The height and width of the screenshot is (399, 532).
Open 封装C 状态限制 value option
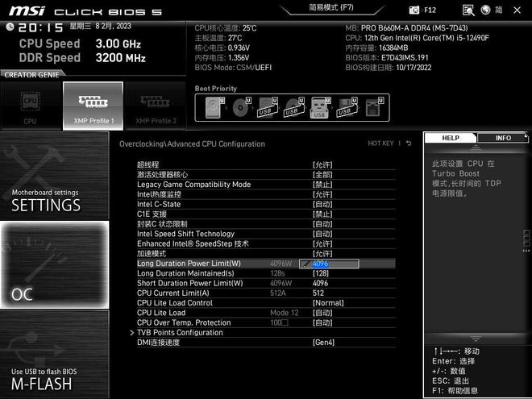(x=322, y=224)
